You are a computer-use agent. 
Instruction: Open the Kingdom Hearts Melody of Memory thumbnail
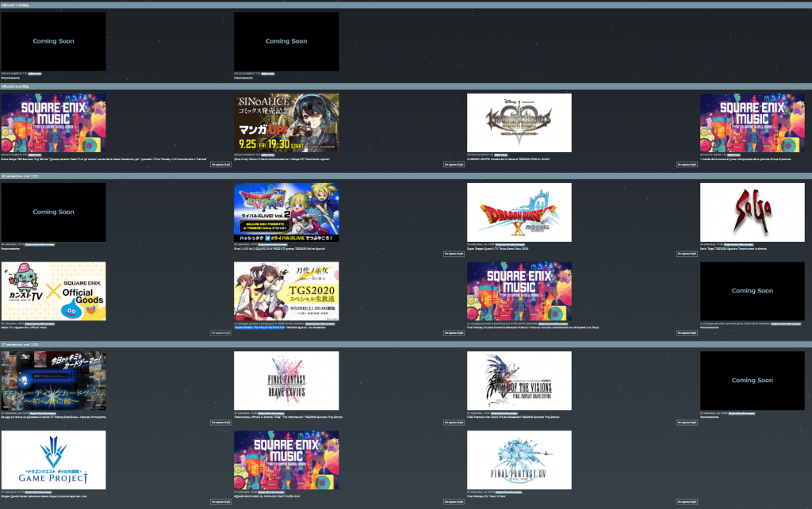click(519, 123)
